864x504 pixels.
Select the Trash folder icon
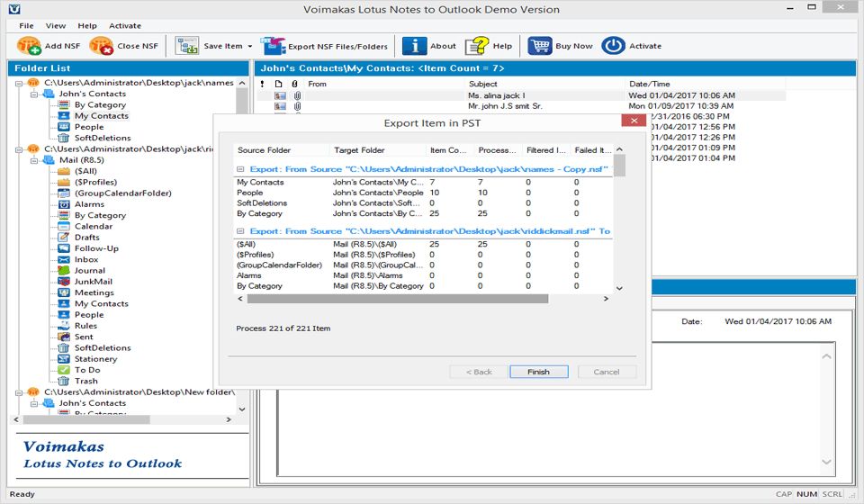tap(64, 381)
